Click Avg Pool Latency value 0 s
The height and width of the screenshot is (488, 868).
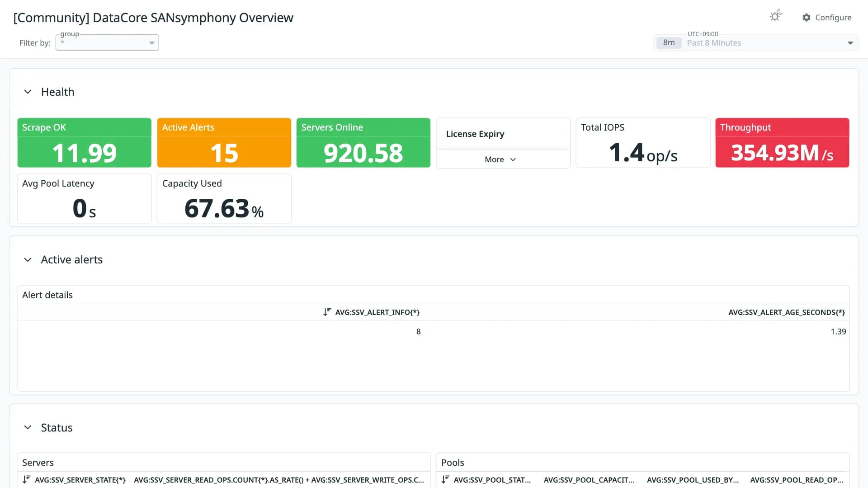(85, 209)
